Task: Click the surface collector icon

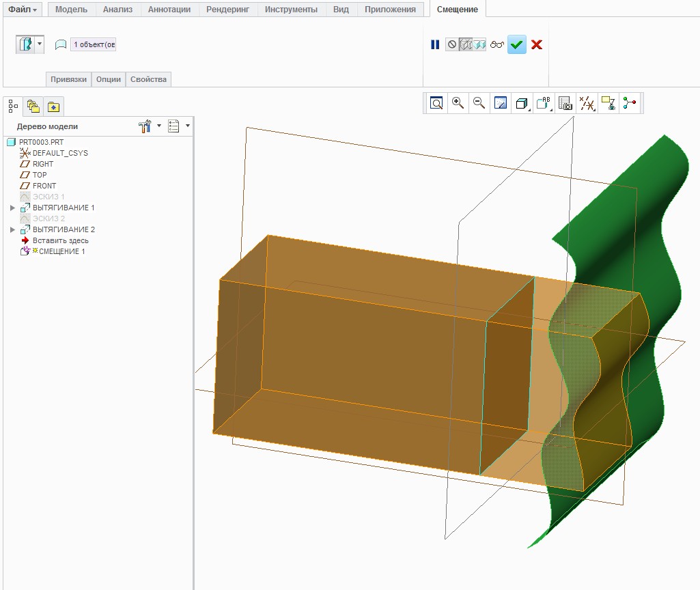Action: (x=61, y=44)
